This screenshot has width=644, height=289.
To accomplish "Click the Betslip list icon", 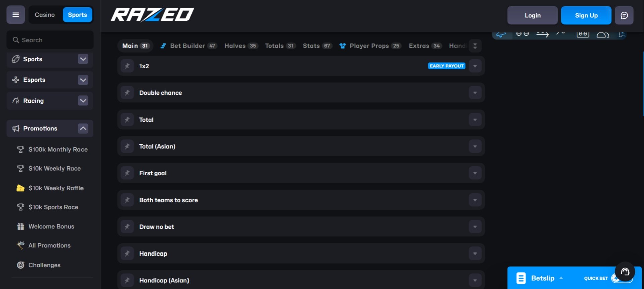I will click(x=521, y=278).
